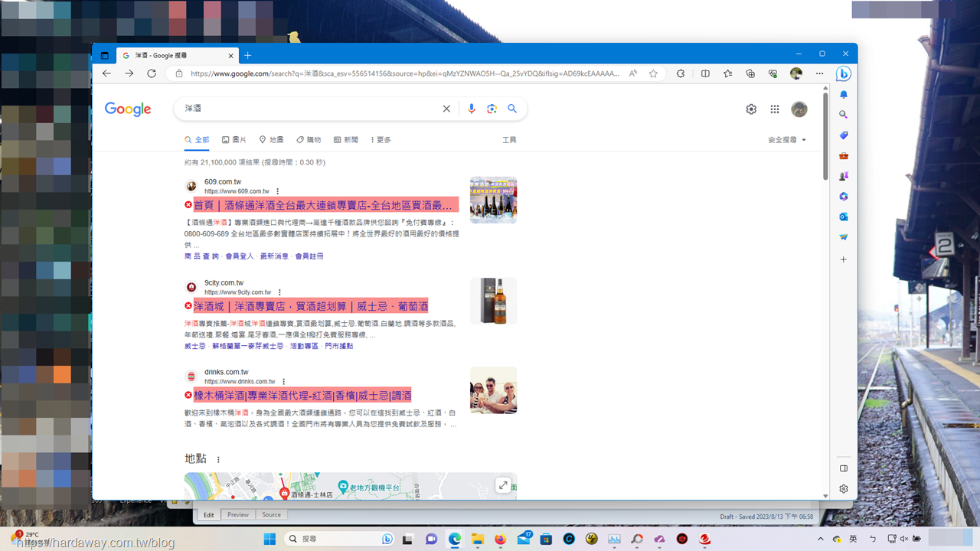Open the tab actions menu icon
This screenshot has width=980, height=551.
coord(105,55)
